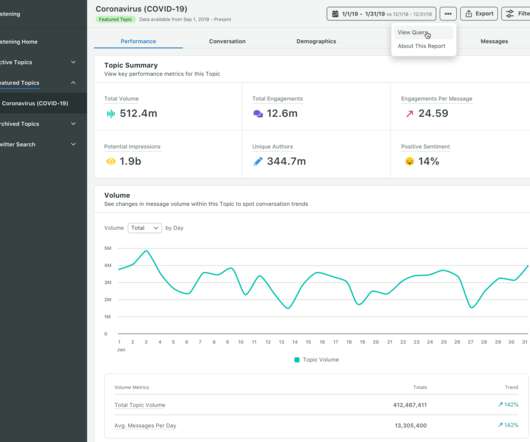Click the Total Engagements chat bubbles icon
The image size is (530, 442).
click(x=258, y=114)
